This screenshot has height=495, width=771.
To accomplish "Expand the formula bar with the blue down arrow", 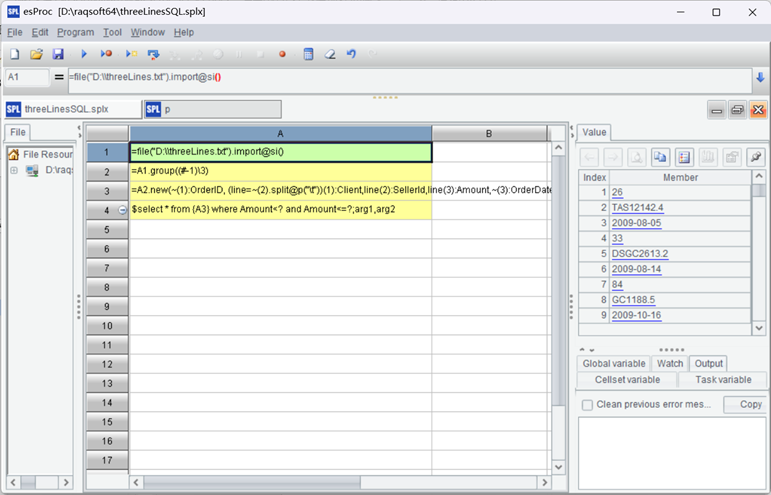I will [x=760, y=78].
